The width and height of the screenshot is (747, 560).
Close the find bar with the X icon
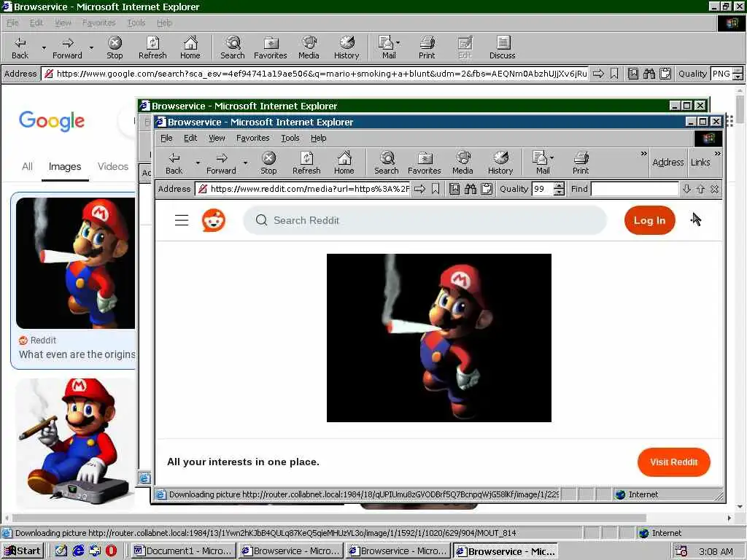click(x=714, y=189)
